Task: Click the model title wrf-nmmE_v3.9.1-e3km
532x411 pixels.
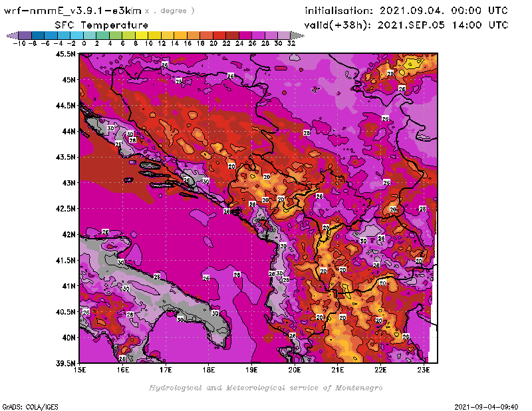Action: (72, 11)
